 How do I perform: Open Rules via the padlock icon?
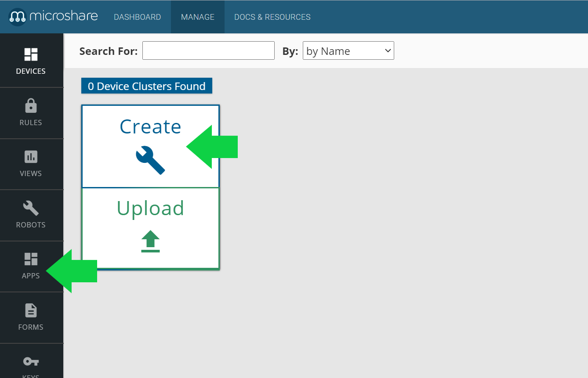[31, 106]
